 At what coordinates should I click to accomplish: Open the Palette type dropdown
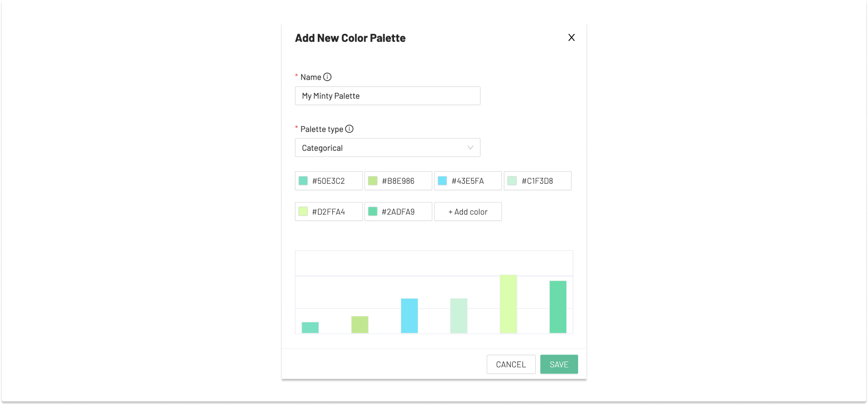[x=387, y=147]
